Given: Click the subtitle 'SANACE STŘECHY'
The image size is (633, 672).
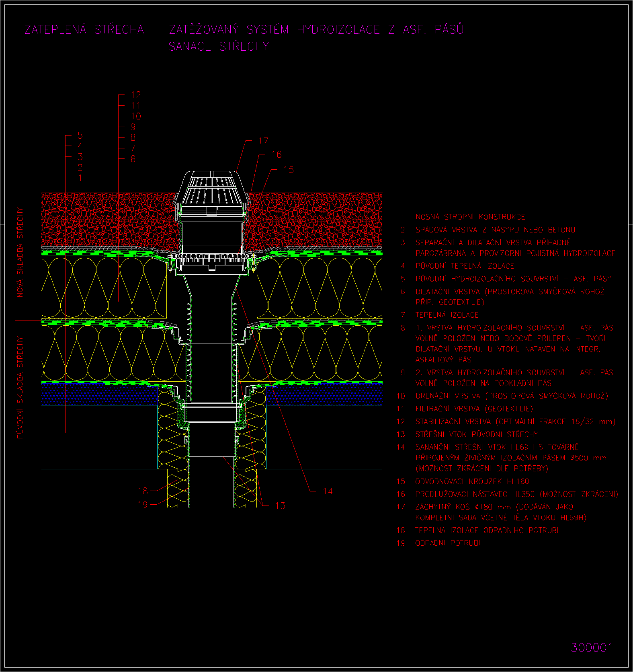Looking at the screenshot, I should (219, 47).
